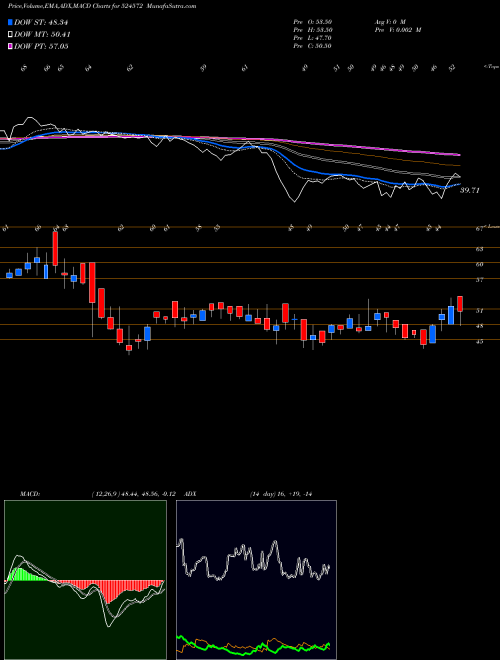Click the 63 price axis label
This screenshot has height=660, width=500.
coord(479,249)
